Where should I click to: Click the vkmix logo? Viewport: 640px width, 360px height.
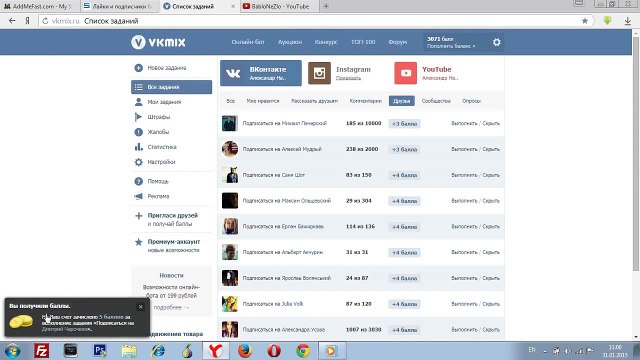158,42
